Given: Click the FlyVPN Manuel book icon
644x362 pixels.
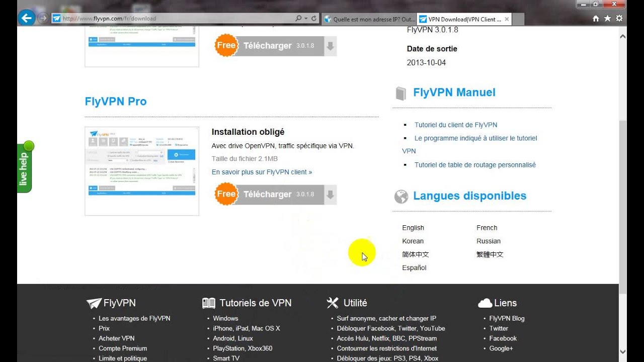Looking at the screenshot, I should tap(400, 94).
